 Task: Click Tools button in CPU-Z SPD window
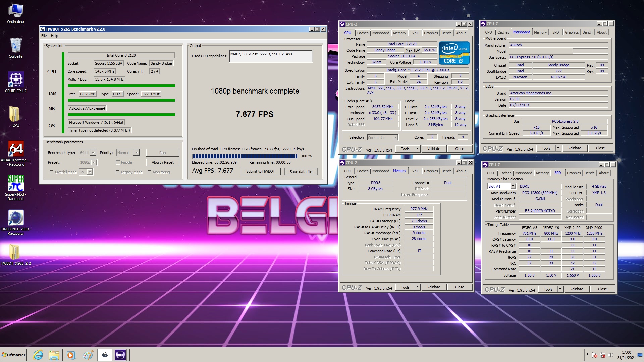pos(548,289)
